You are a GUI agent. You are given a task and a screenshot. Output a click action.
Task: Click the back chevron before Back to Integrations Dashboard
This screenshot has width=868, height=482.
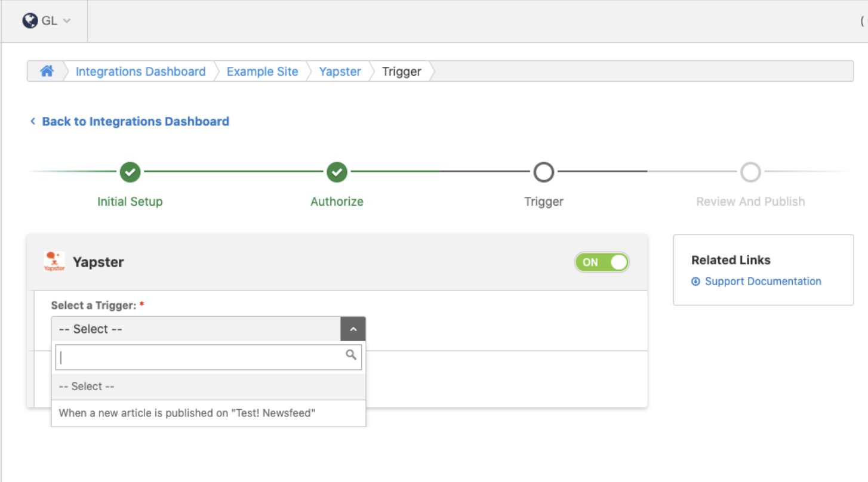tap(32, 121)
